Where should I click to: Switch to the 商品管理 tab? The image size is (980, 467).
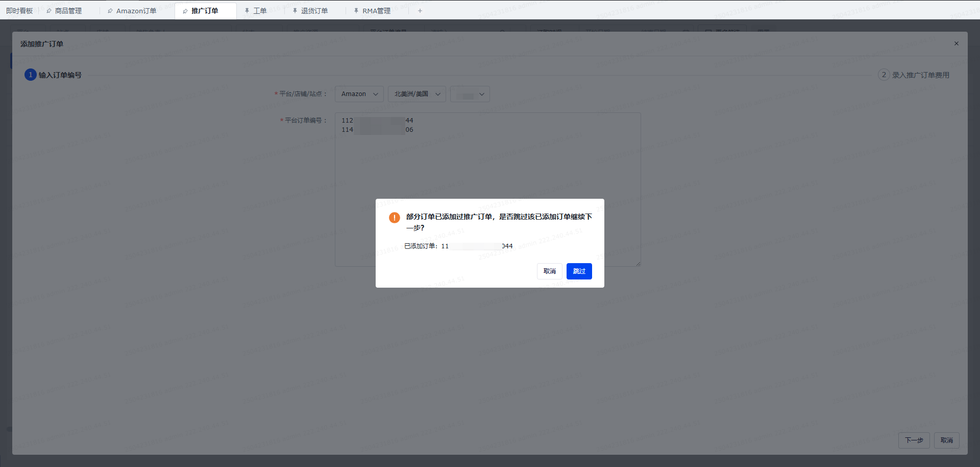(68, 11)
